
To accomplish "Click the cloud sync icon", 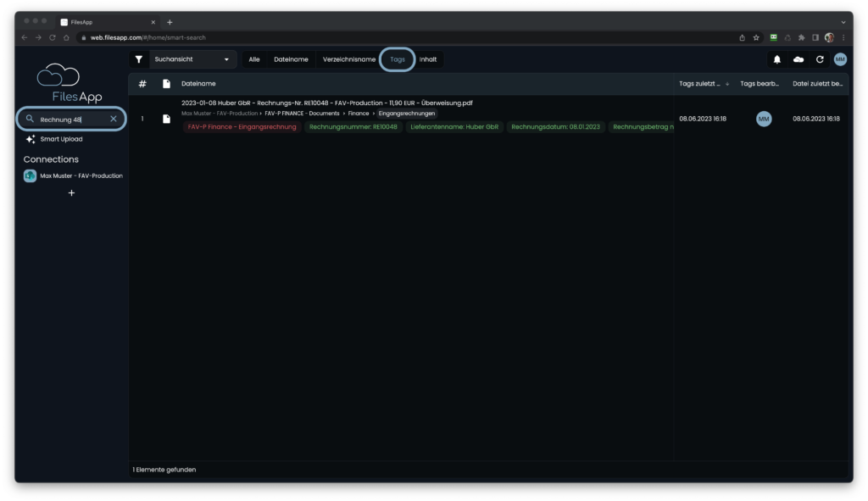I will coord(798,59).
